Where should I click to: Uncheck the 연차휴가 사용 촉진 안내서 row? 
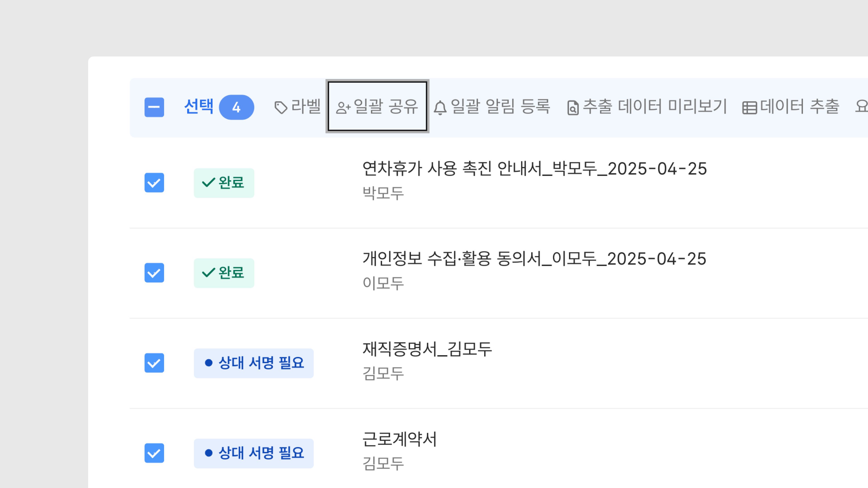[154, 183]
